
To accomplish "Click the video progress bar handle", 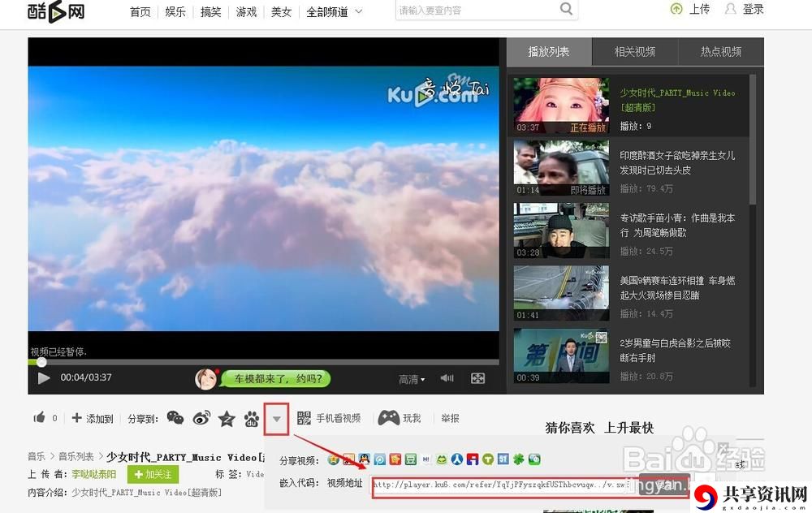I will (41, 362).
